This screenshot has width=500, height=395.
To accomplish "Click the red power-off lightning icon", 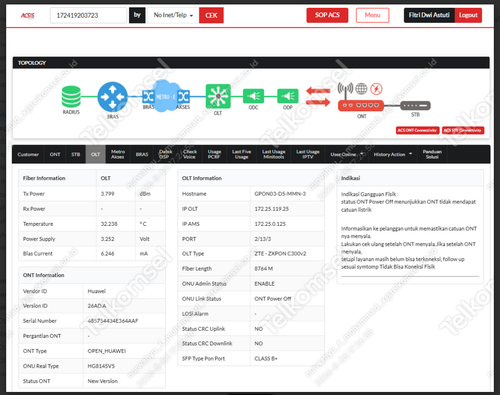I will click(x=377, y=89).
